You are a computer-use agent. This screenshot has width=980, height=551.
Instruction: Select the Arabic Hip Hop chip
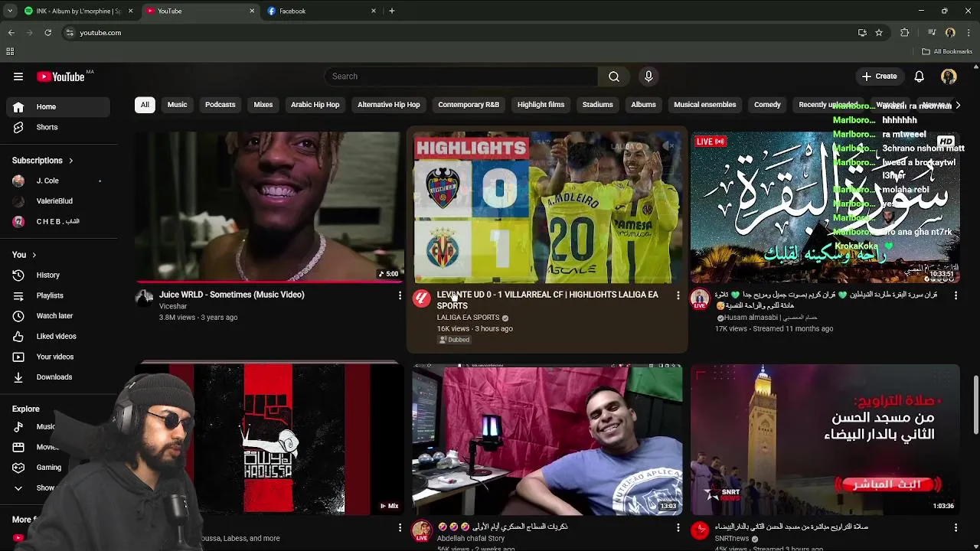click(315, 105)
